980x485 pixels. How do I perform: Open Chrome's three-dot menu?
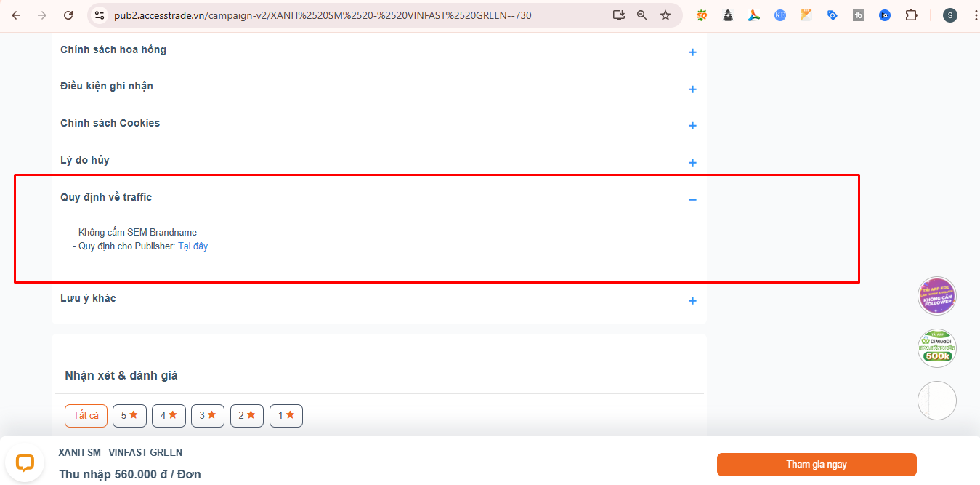click(975, 15)
